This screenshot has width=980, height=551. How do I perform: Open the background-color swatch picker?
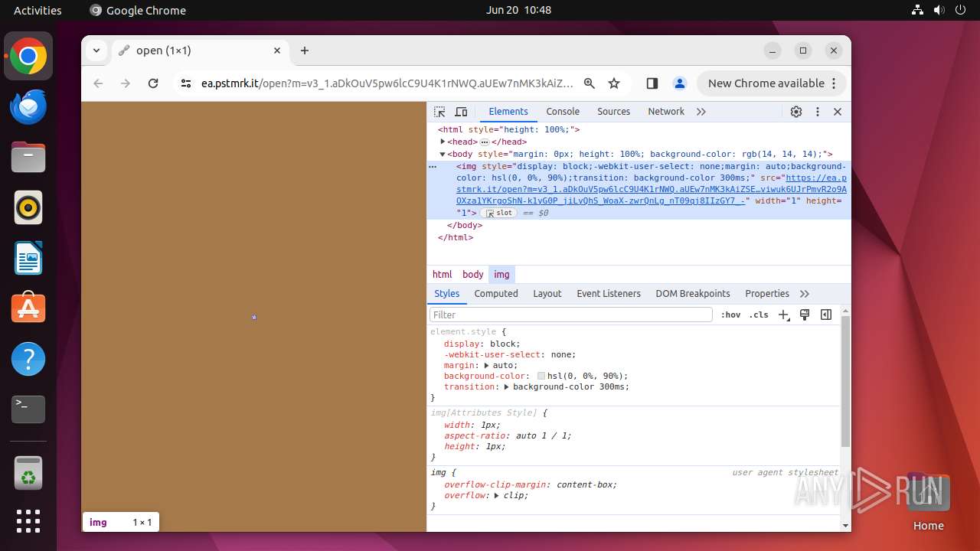tap(541, 377)
